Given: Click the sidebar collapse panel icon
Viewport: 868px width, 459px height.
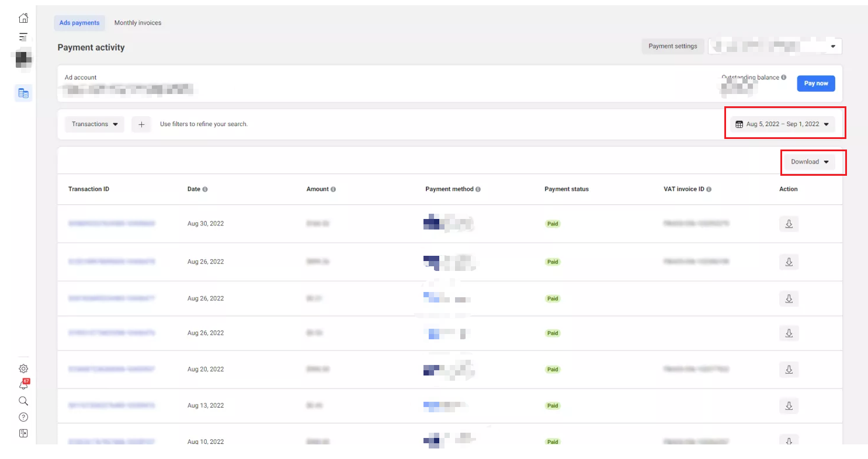Looking at the screenshot, I should [23, 433].
